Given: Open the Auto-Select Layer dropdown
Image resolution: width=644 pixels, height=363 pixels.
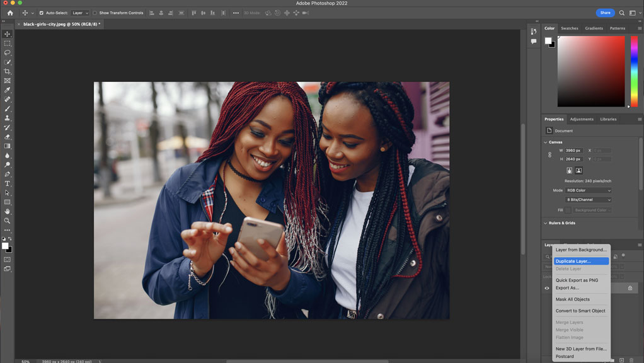Looking at the screenshot, I should click(x=79, y=12).
